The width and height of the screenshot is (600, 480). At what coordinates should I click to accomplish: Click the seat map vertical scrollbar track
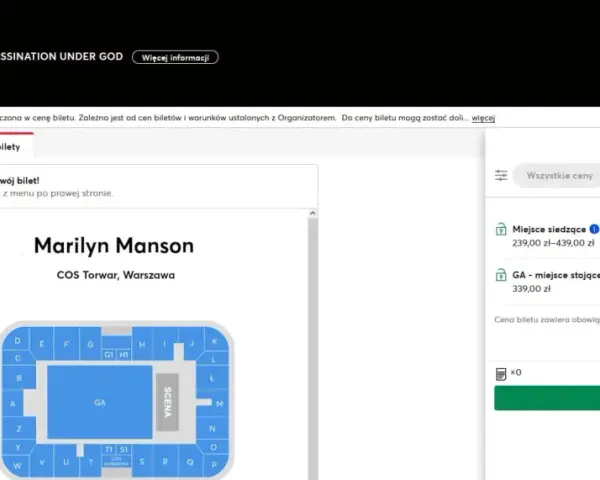pos(313,348)
